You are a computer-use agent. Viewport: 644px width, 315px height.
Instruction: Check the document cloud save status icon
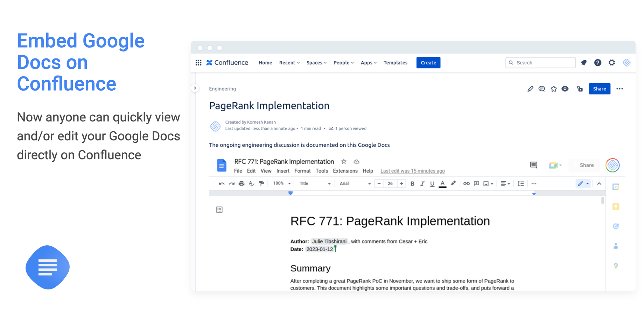pos(356,162)
